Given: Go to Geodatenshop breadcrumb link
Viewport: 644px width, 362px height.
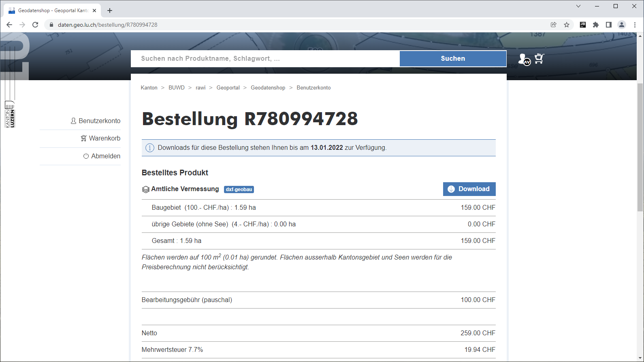Looking at the screenshot, I should [268, 87].
